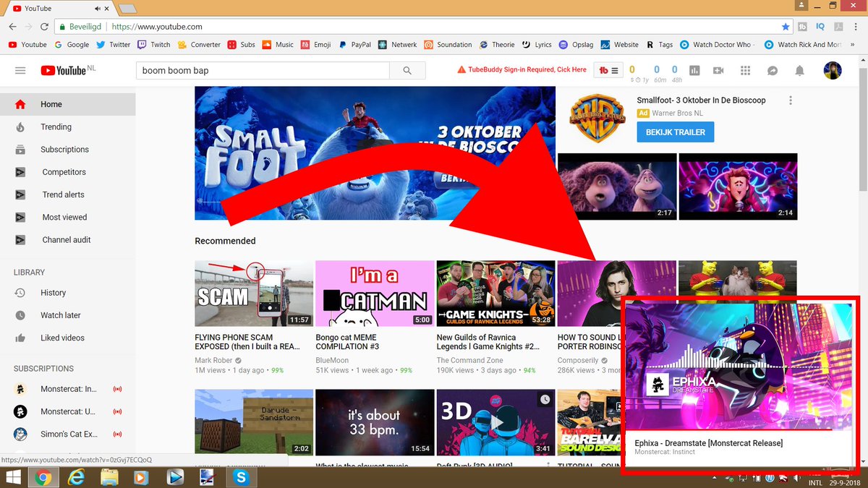Click the browser address bar URL

point(157,27)
